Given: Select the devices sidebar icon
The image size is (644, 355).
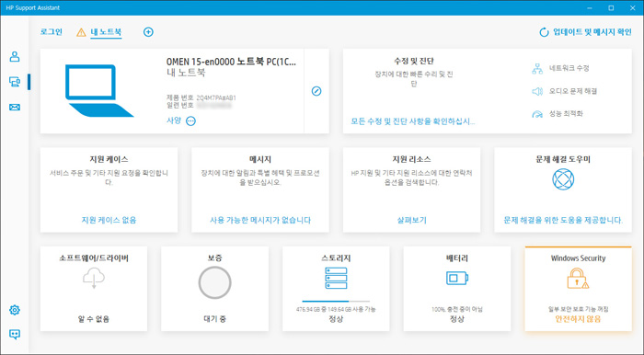Looking at the screenshot, I should [15, 82].
